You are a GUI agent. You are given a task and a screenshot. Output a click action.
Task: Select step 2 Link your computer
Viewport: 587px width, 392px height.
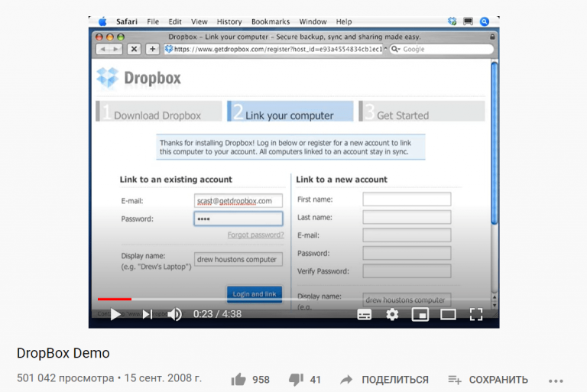[x=290, y=112]
